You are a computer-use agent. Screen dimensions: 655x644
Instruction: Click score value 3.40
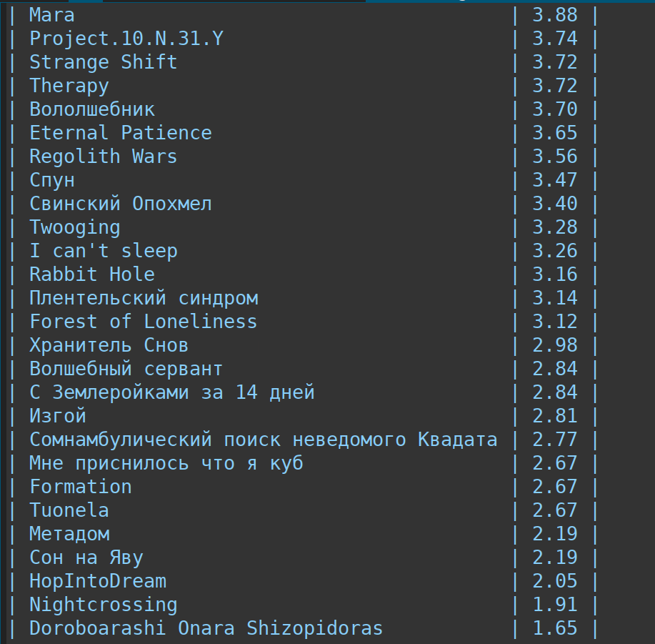(x=555, y=204)
